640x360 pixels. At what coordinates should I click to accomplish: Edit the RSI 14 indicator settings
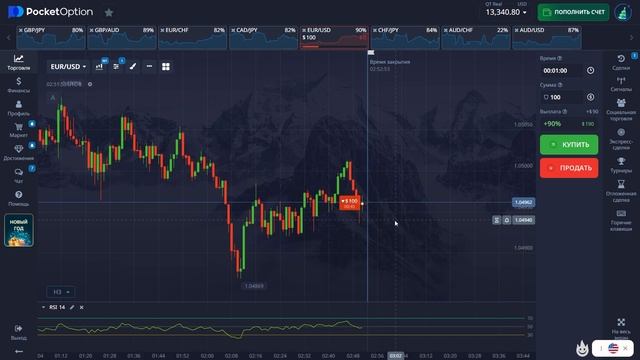72,307
